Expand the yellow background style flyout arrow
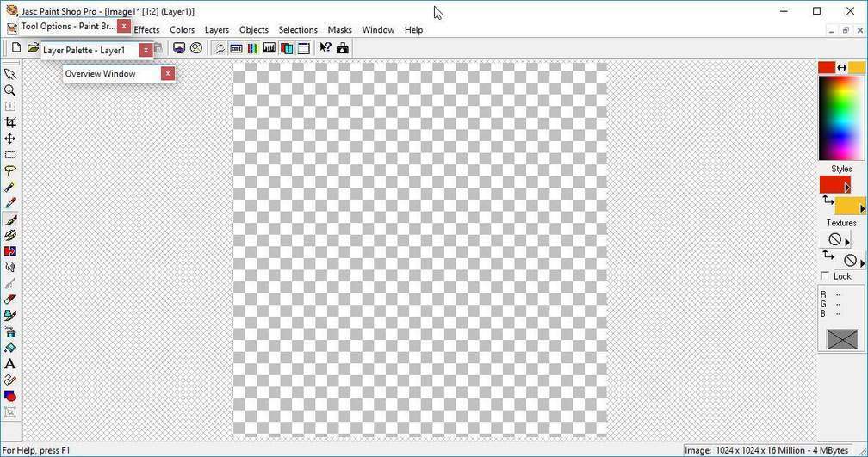Screen dimensions: 868x457 (862, 209)
